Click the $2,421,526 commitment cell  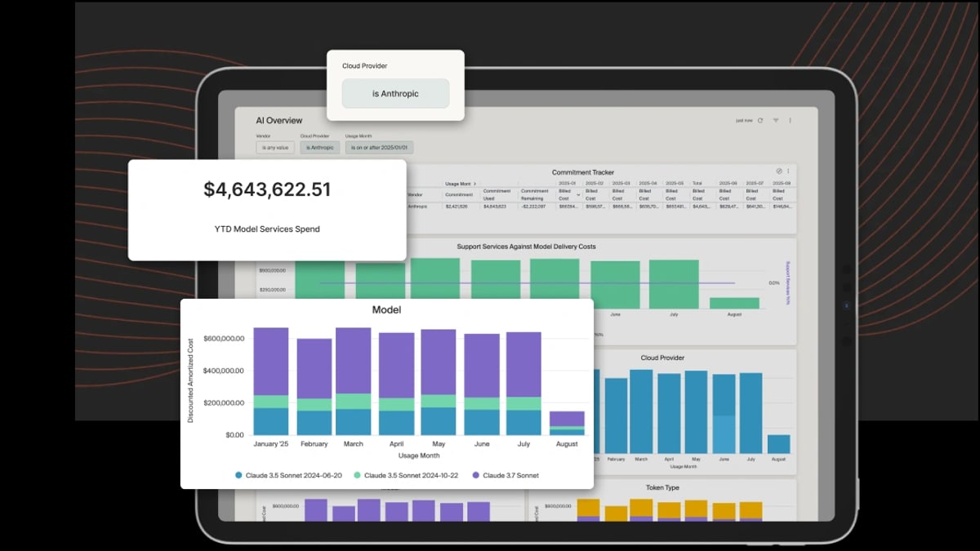pyautogui.click(x=456, y=207)
